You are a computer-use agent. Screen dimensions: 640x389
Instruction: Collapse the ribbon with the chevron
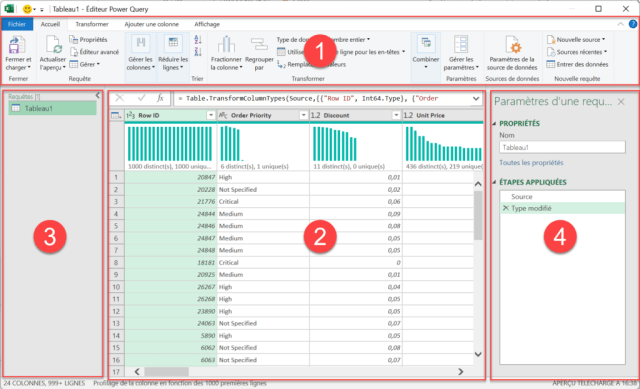pyautogui.click(x=620, y=24)
